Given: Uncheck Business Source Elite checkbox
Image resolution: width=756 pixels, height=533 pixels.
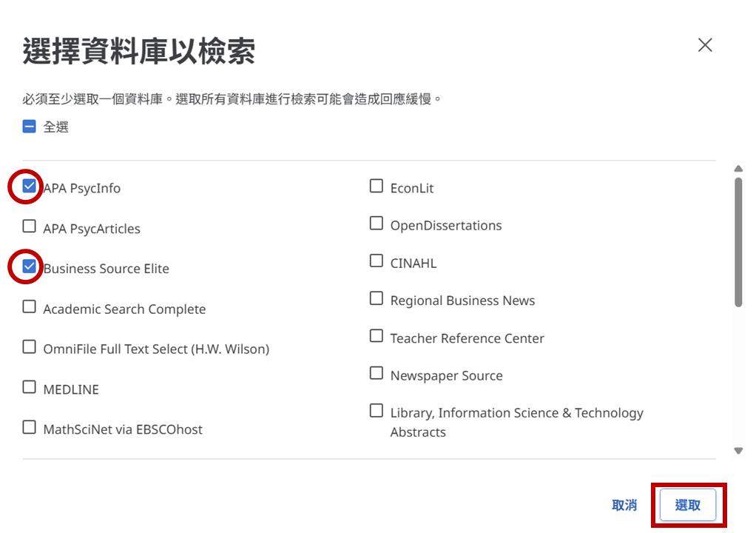Looking at the screenshot, I should point(30,266).
